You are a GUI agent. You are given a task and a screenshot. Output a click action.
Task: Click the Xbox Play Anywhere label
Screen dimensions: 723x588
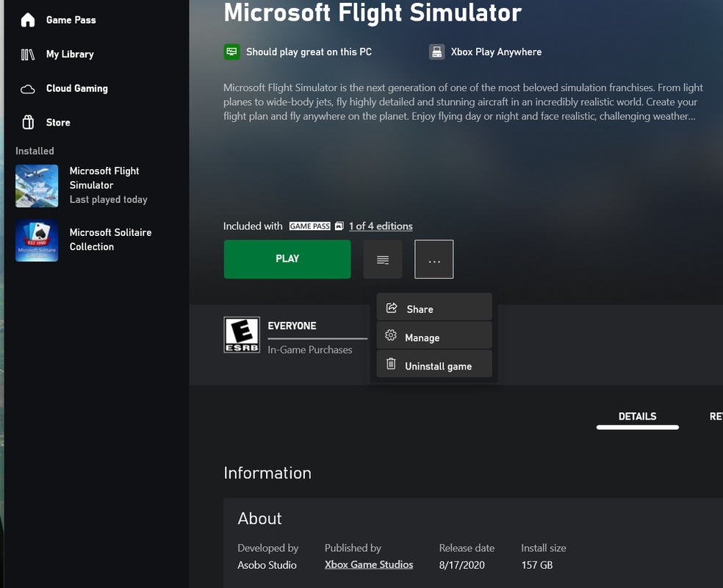496,52
